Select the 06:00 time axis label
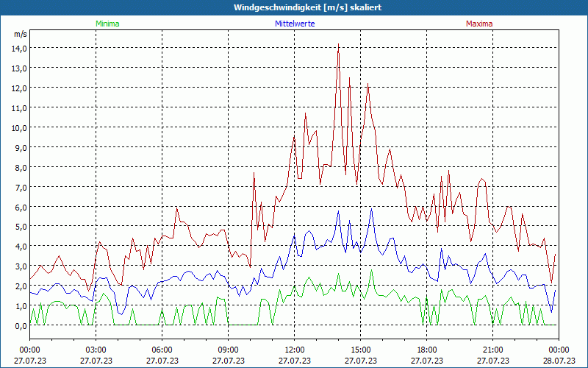Screen dimensions: 588x368 [162, 350]
